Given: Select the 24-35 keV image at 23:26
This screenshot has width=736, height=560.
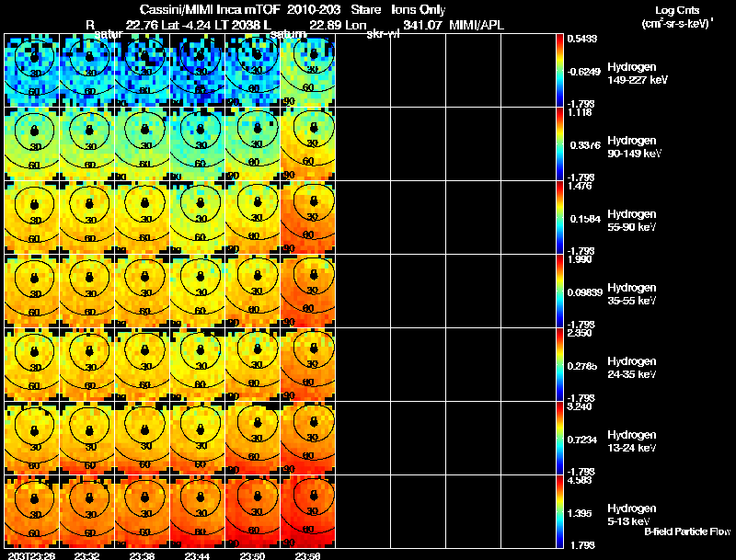Looking at the screenshot, I should [32, 364].
